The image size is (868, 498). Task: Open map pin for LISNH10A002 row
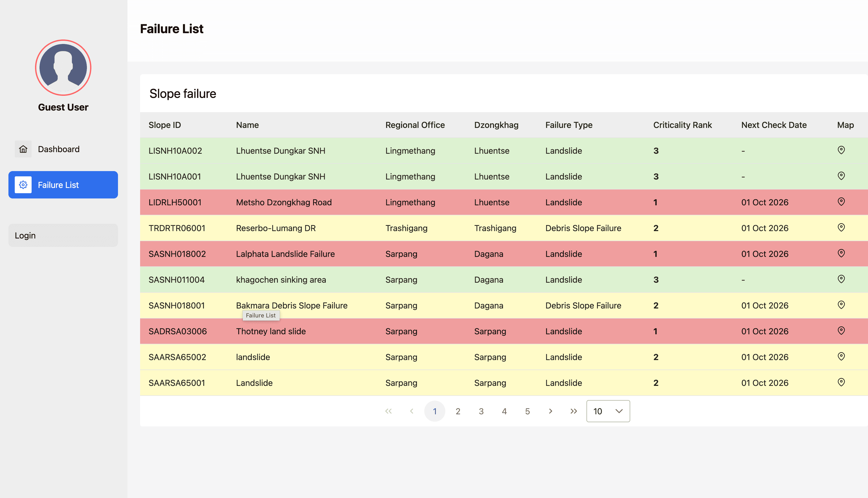pos(841,150)
